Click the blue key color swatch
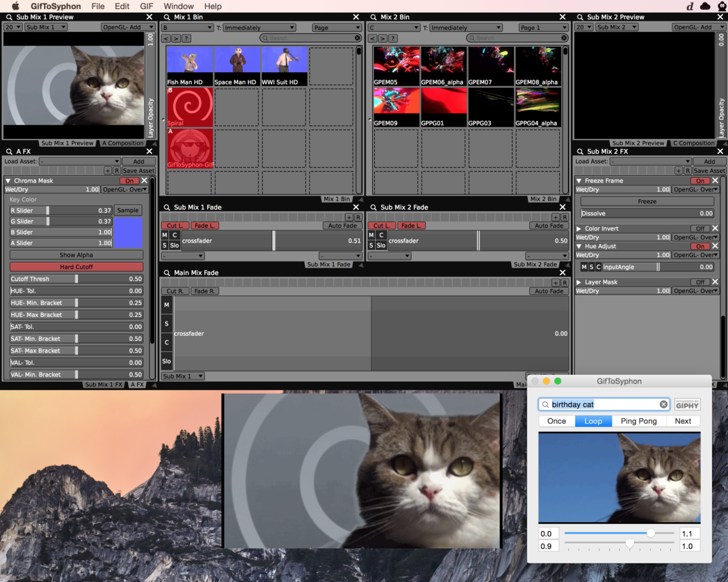The image size is (728, 582). click(x=128, y=233)
